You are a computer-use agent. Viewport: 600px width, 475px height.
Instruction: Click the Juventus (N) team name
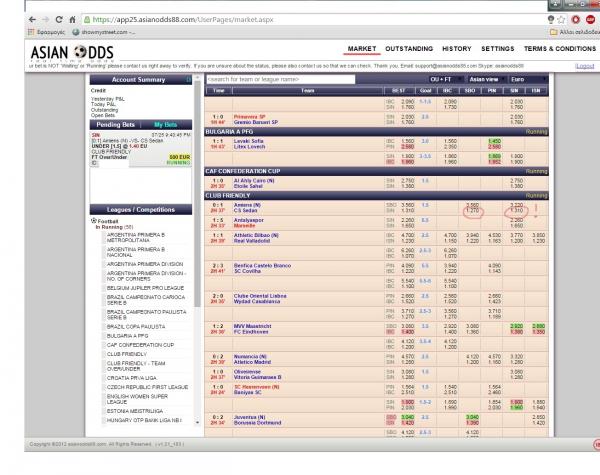point(250,417)
